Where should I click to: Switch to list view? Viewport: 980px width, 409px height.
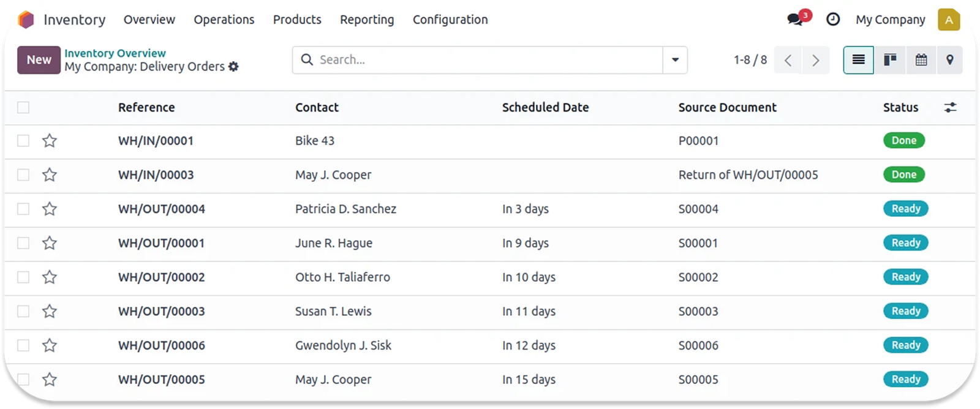pos(859,60)
